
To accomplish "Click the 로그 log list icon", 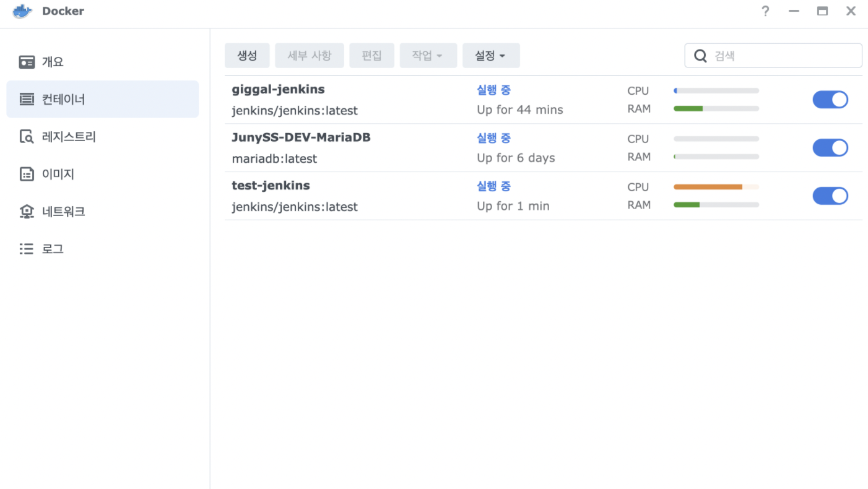I will click(27, 249).
